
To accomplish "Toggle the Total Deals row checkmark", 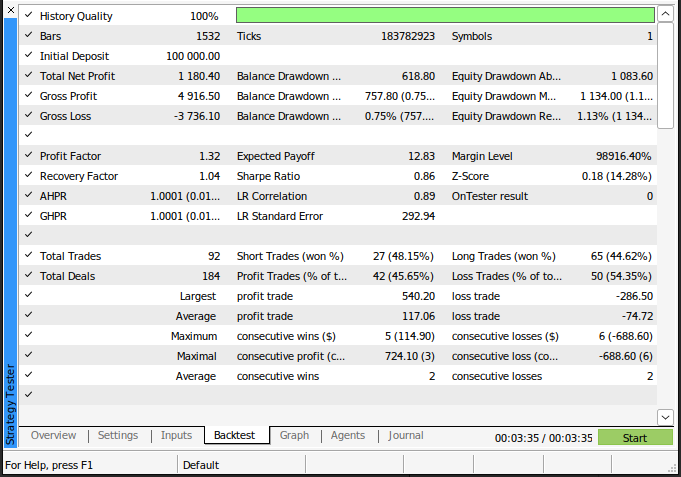I will [29, 275].
